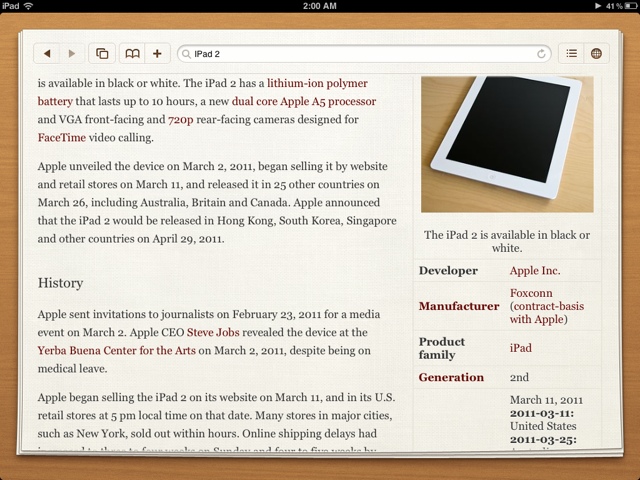Follow the Manufacturer label link
This screenshot has height=480, width=640.
click(x=459, y=306)
